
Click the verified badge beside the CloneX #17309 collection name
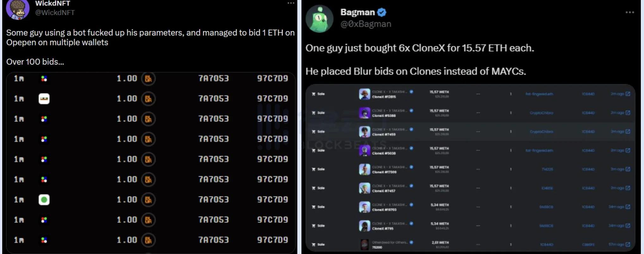(x=411, y=167)
